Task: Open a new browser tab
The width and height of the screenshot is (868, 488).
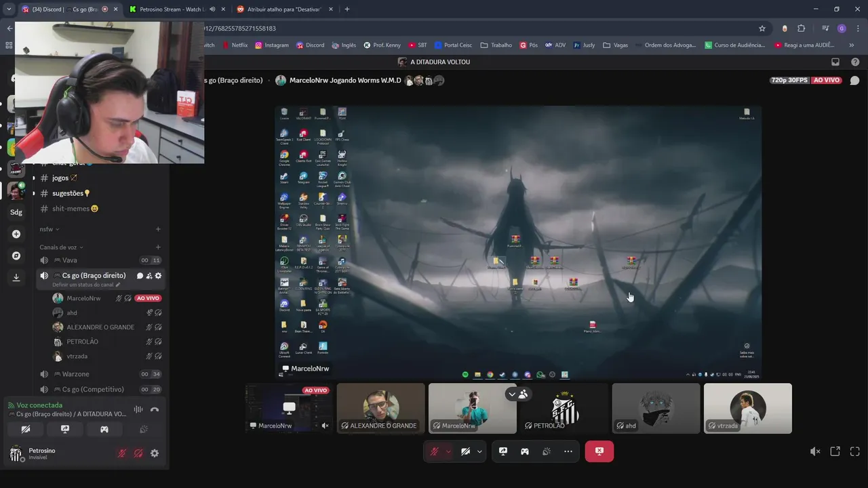Action: coord(347,9)
